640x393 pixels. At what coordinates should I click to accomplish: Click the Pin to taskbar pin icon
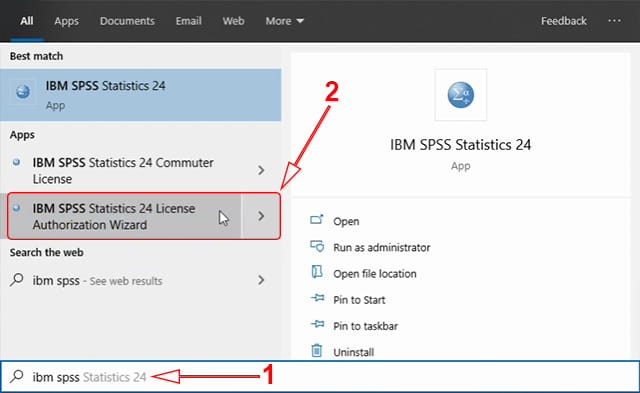[318, 325]
